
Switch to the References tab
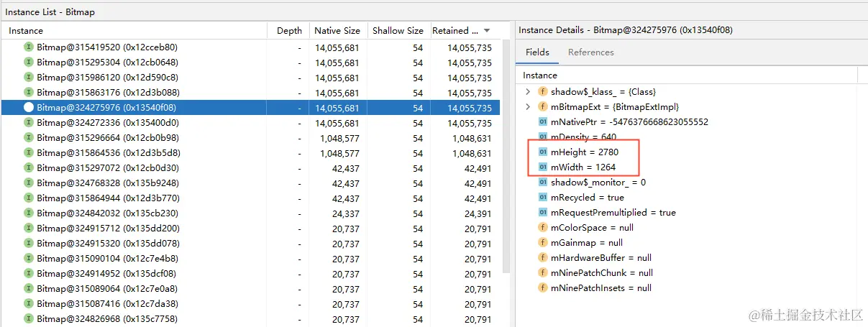(591, 52)
